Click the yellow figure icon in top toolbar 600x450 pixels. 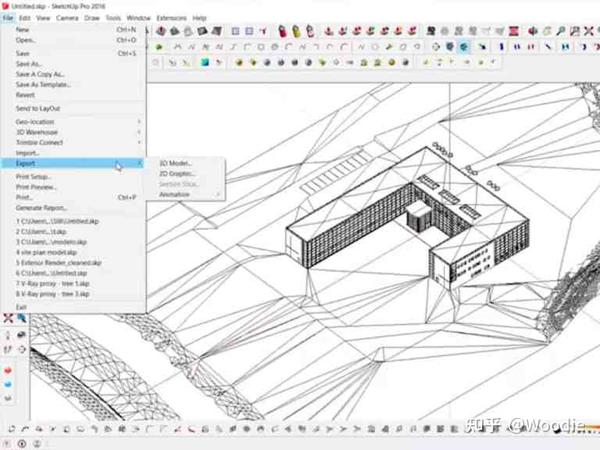pos(296,31)
